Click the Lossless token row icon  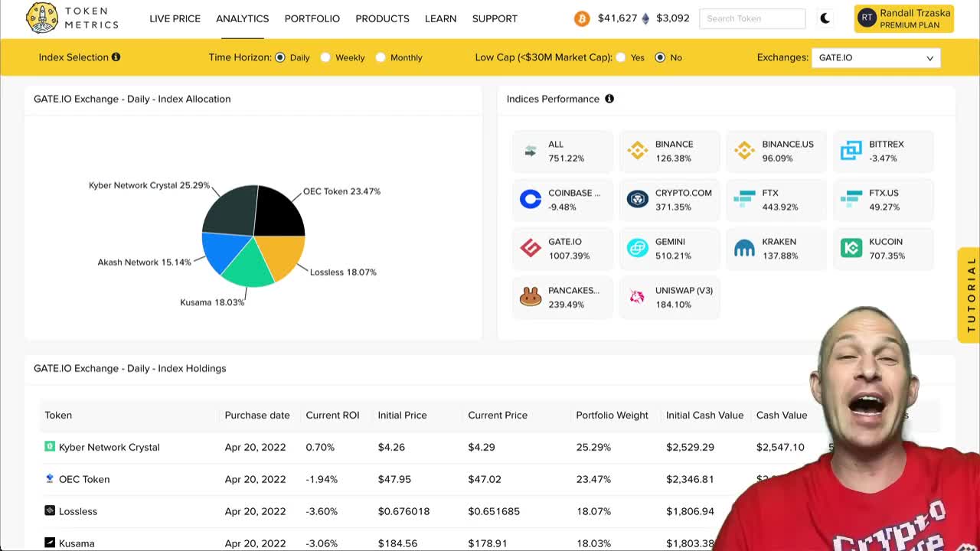click(50, 510)
